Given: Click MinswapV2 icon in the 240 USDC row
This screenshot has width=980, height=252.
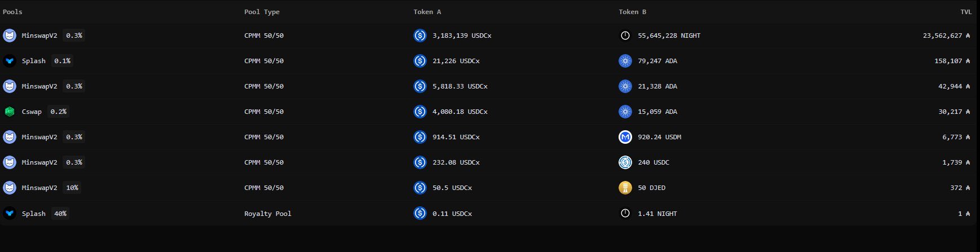Looking at the screenshot, I should 10,162.
